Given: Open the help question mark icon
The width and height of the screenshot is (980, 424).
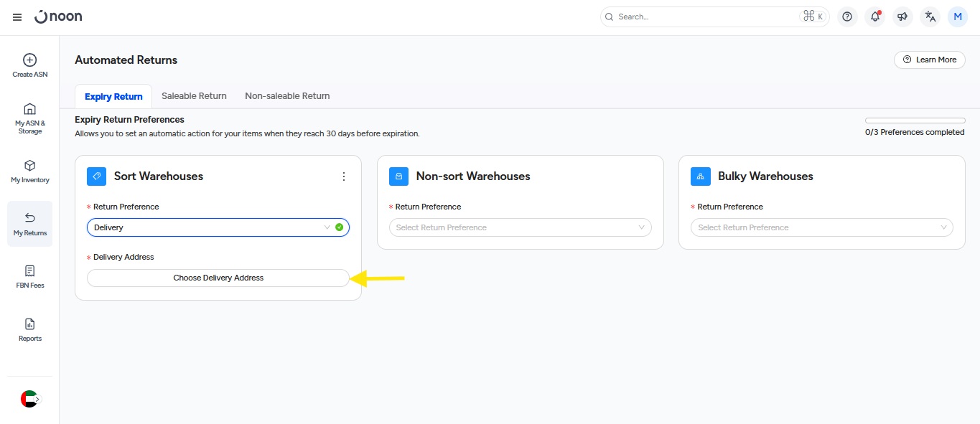Looking at the screenshot, I should pyautogui.click(x=847, y=17).
